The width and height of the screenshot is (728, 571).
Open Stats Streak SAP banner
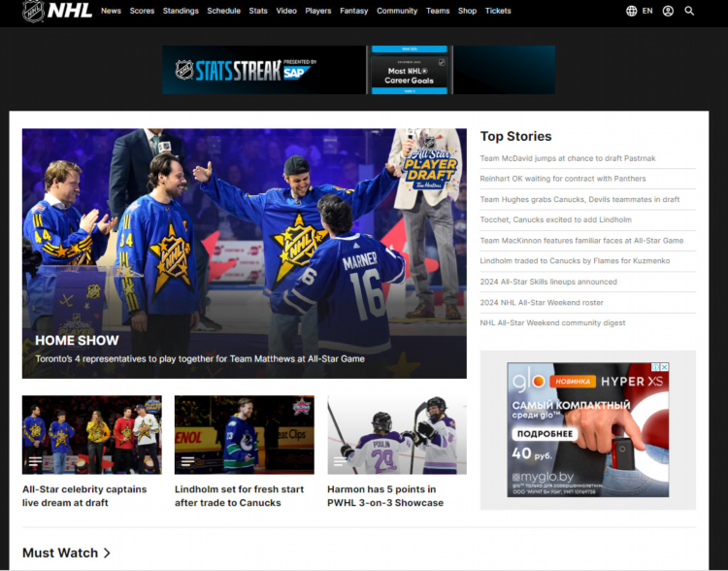pos(358,70)
